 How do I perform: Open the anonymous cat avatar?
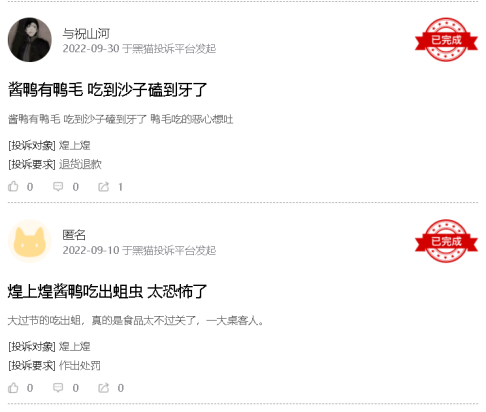click(x=30, y=241)
